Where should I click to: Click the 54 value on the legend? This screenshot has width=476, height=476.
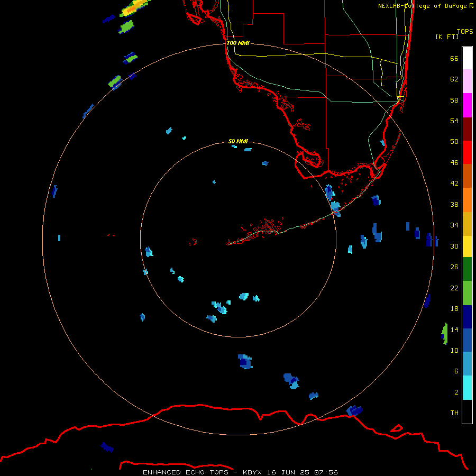(x=454, y=121)
